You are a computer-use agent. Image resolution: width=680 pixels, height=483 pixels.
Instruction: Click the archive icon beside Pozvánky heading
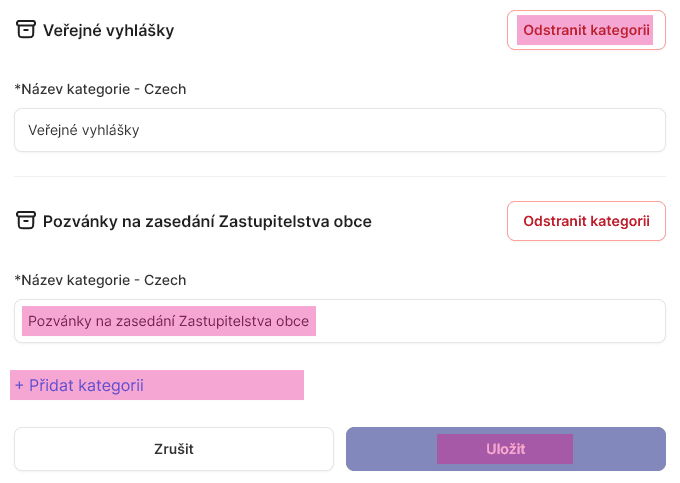click(26, 221)
